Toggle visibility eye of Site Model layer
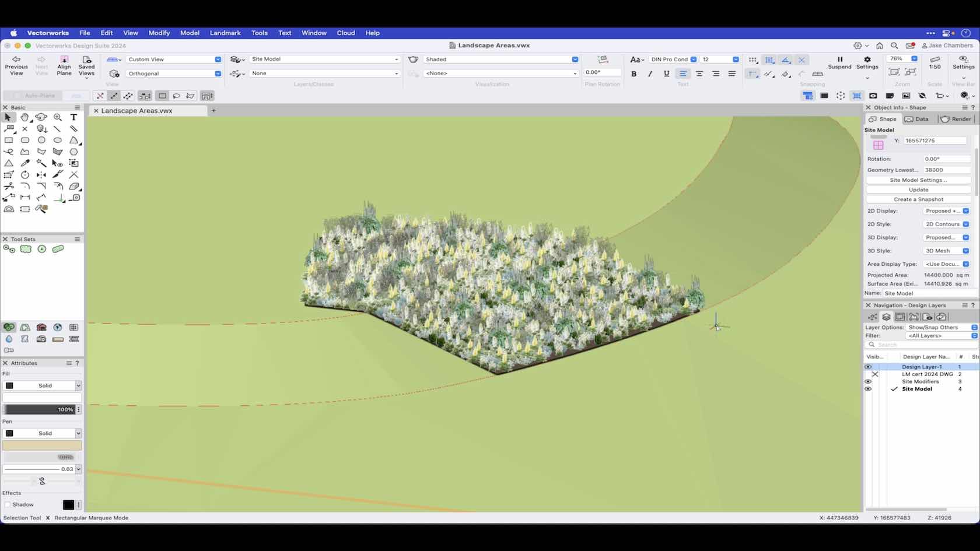This screenshot has width=980, height=551. coord(868,389)
